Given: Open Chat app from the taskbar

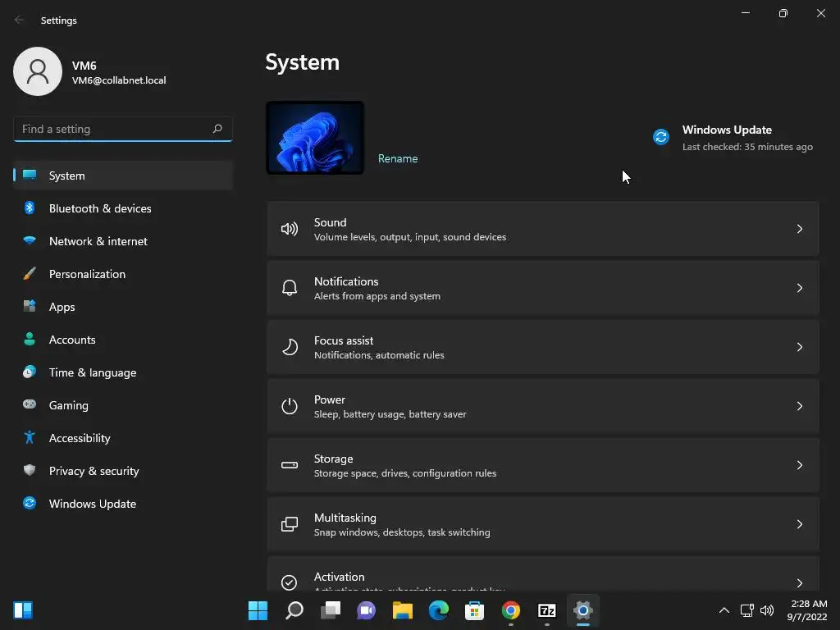Looking at the screenshot, I should point(367,610).
